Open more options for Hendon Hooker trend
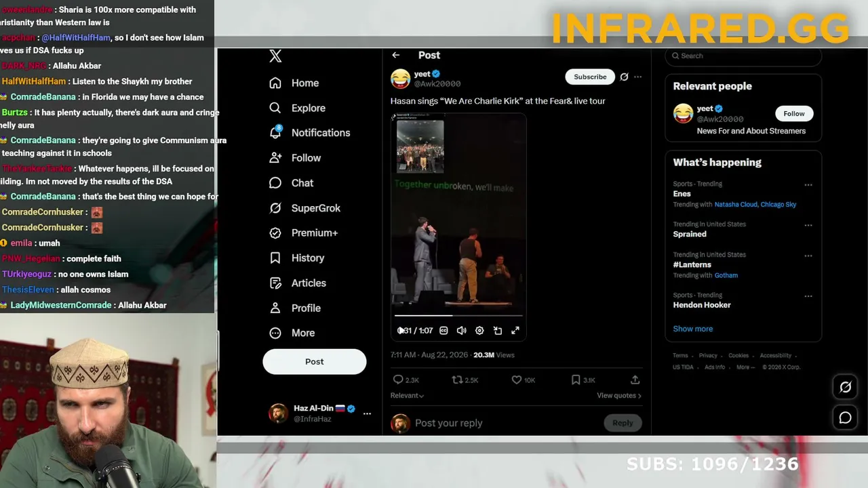Viewport: 868px width, 488px height. coord(808,296)
